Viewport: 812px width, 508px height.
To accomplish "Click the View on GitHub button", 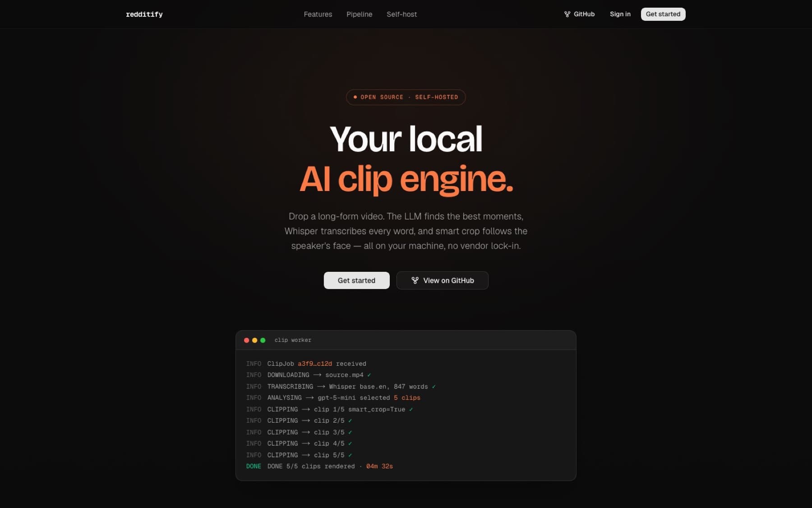I will point(443,280).
